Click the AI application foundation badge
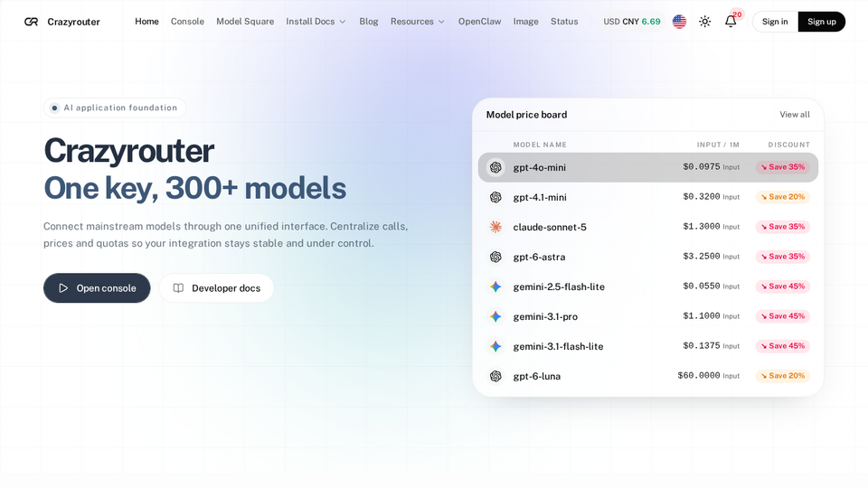The image size is (868, 488). pos(115,108)
